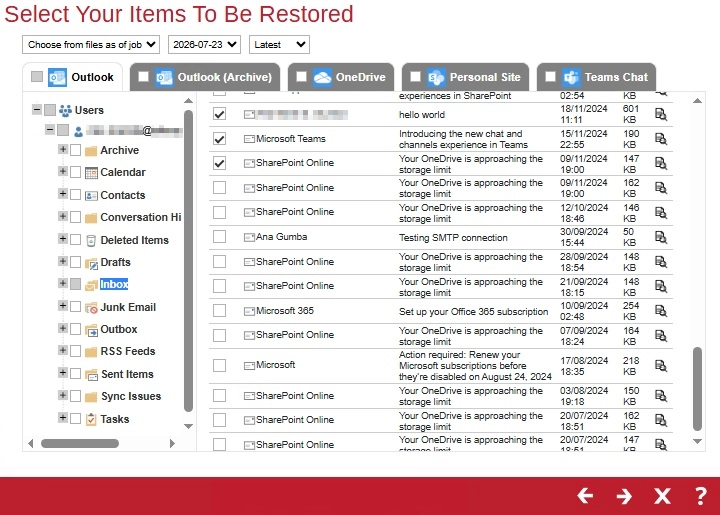Select the Sync Issues folder
The width and height of the screenshot is (720, 515).
pos(131,396)
